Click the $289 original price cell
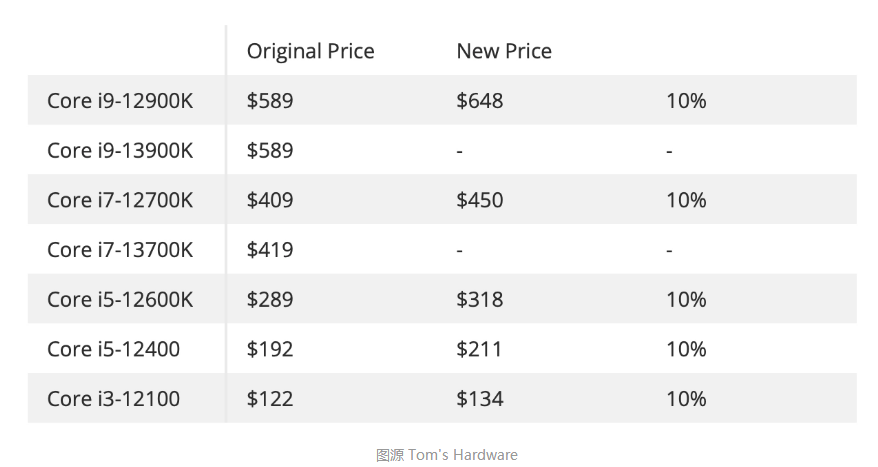878x467 pixels. (270, 300)
